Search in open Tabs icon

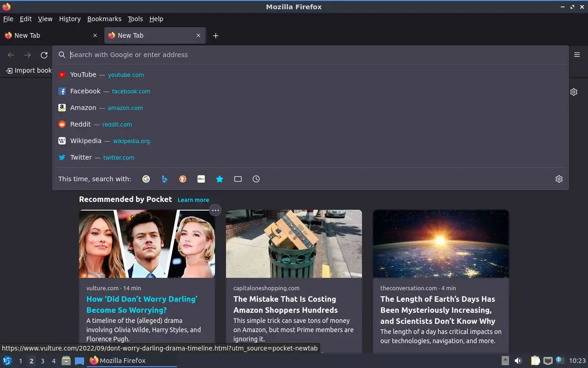click(x=238, y=179)
